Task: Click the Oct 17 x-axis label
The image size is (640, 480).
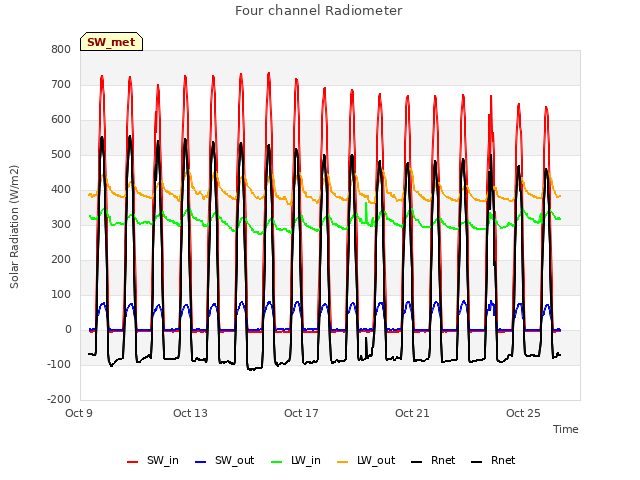Action: point(301,413)
